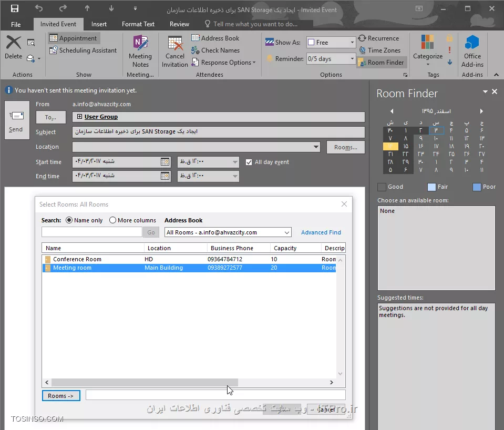The height and width of the screenshot is (430, 504).
Task: Close the Select Rooms dialog
Action: (x=344, y=204)
